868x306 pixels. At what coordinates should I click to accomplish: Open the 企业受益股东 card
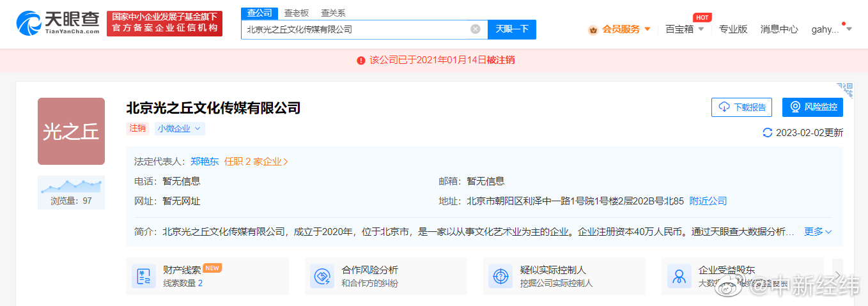point(742,277)
